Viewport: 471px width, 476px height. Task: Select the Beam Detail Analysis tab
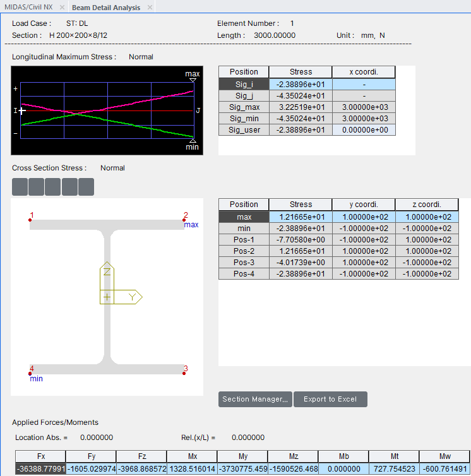106,8
